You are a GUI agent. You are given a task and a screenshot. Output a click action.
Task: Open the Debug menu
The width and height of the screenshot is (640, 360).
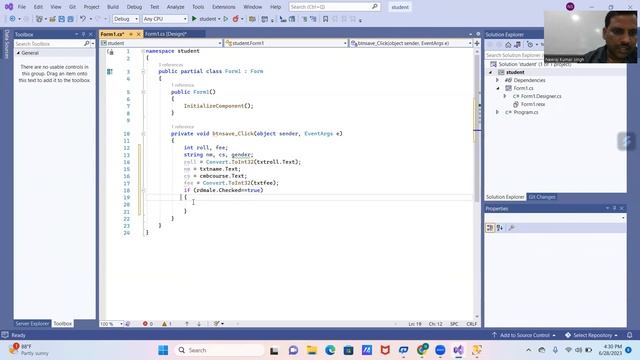134,7
